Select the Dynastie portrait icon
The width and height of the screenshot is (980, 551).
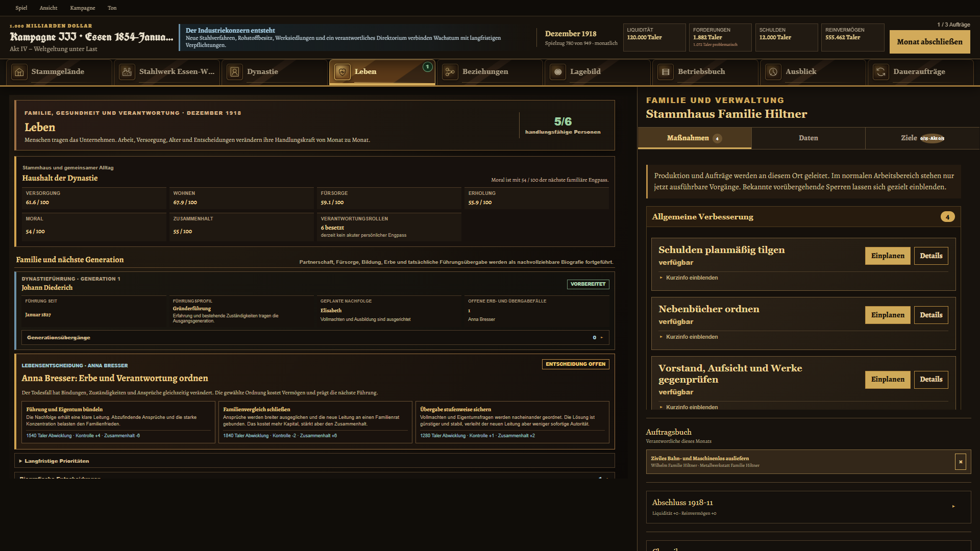235,72
